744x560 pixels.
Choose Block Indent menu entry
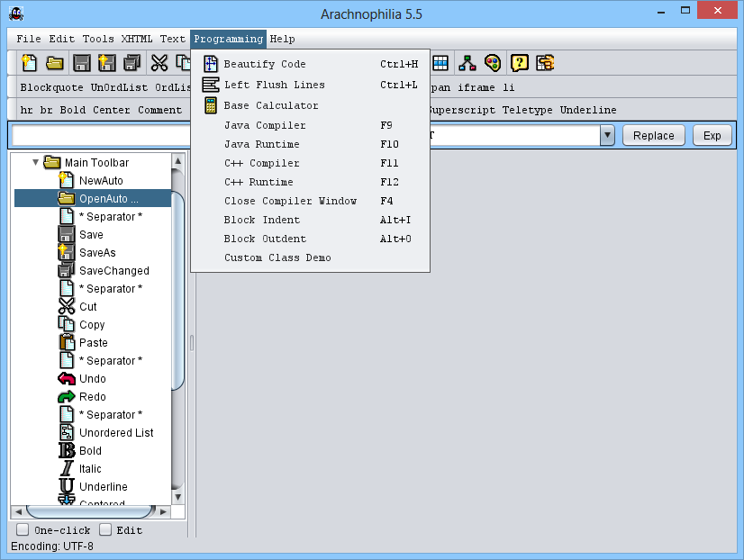click(x=311, y=220)
